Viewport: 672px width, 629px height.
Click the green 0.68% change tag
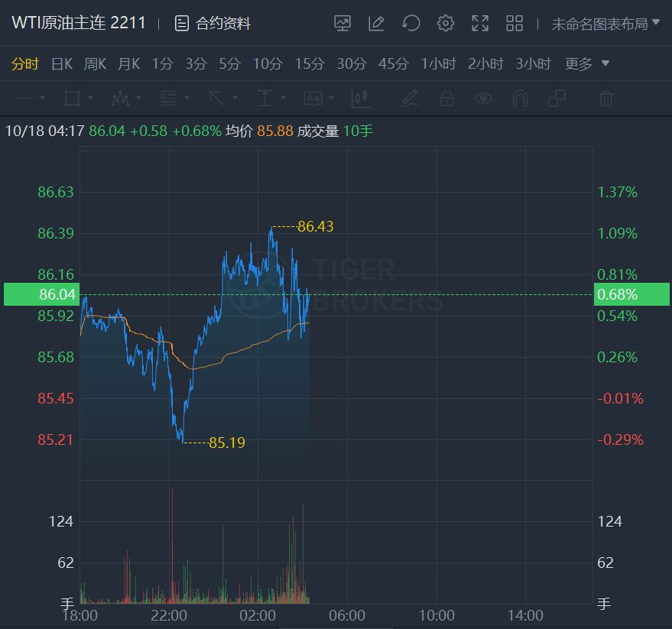[631, 294]
